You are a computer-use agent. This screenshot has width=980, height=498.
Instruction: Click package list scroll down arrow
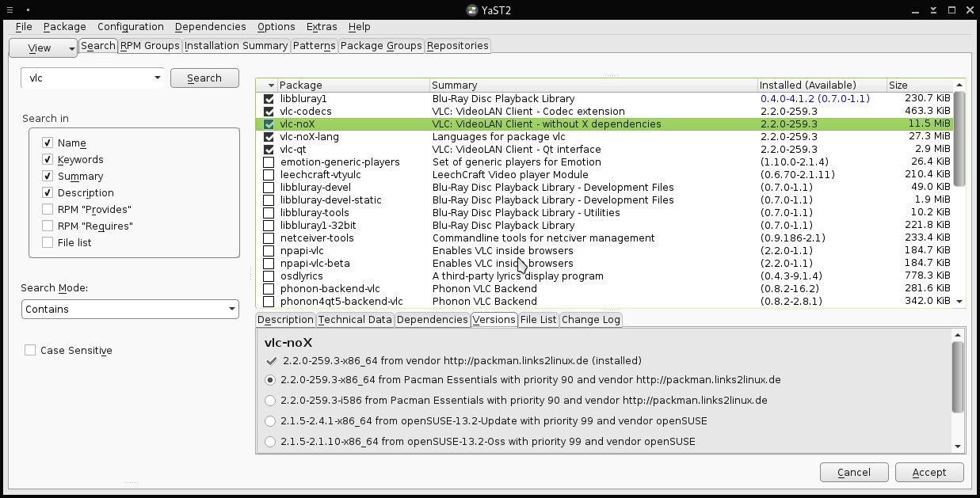pos(959,302)
